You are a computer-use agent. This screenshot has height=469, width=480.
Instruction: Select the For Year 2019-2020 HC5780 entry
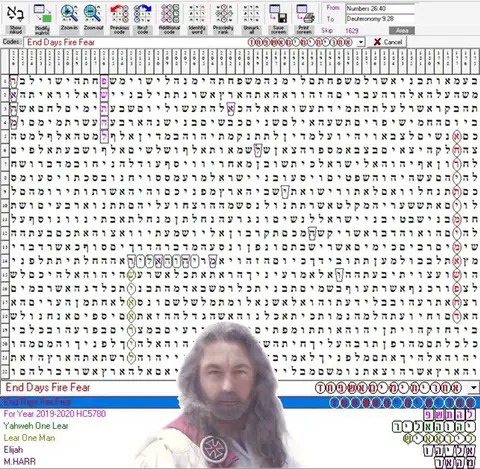pos(55,414)
